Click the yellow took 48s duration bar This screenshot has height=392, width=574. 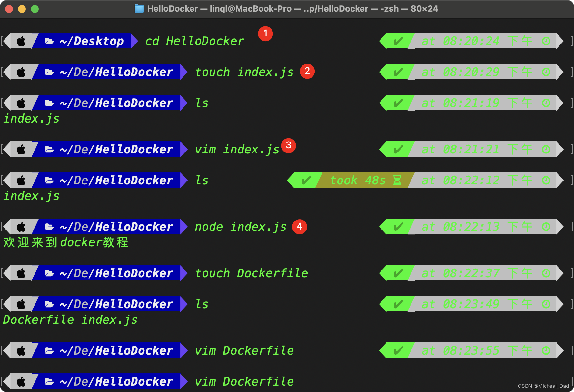coord(358,180)
